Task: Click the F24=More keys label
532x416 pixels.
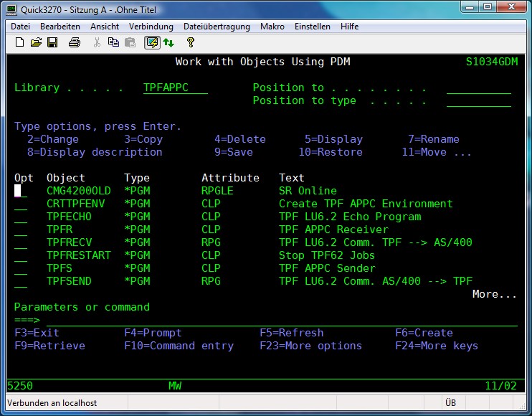Action: coord(437,346)
